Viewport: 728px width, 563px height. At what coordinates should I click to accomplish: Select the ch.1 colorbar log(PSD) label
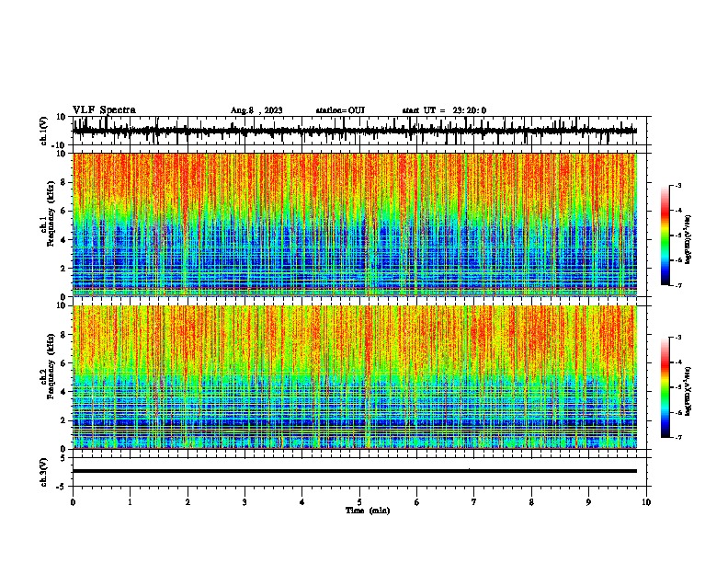688,240
